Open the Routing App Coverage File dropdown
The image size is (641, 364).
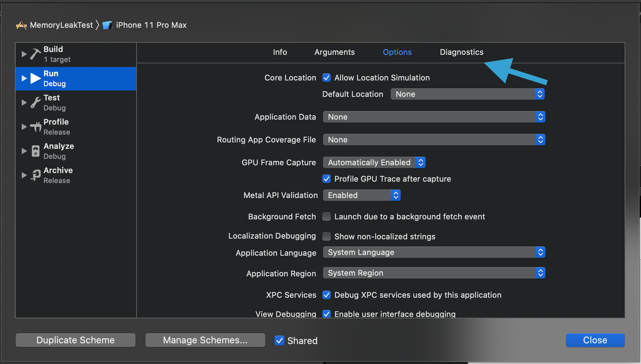click(x=434, y=140)
